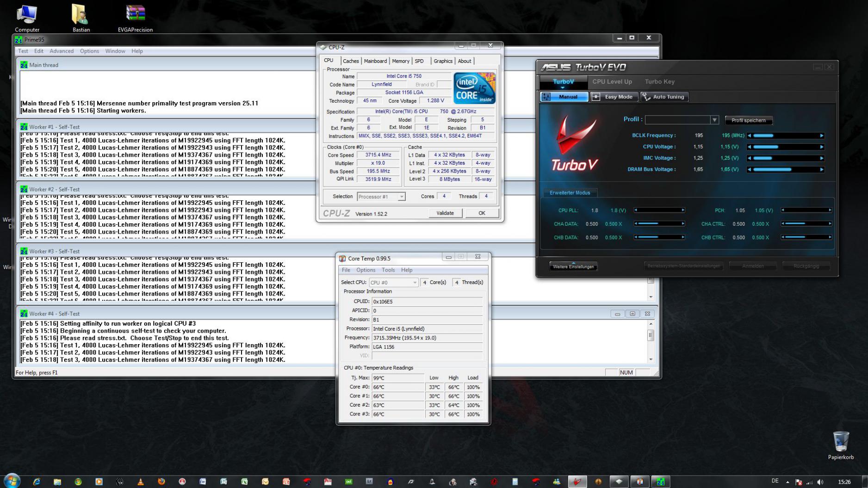Viewport: 868px width, 488px height.
Task: Launch Lightroom from the taskbar
Action: pyautogui.click(x=369, y=482)
